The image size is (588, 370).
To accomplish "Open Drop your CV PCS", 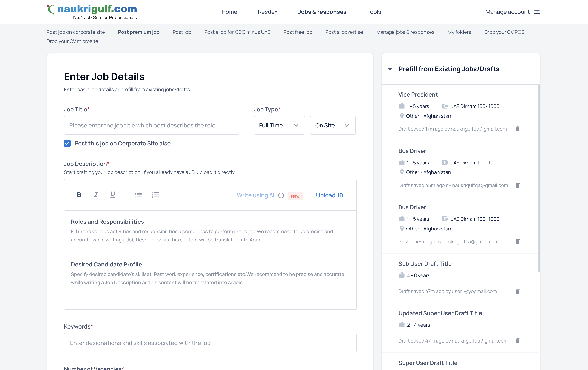I will 504,32.
